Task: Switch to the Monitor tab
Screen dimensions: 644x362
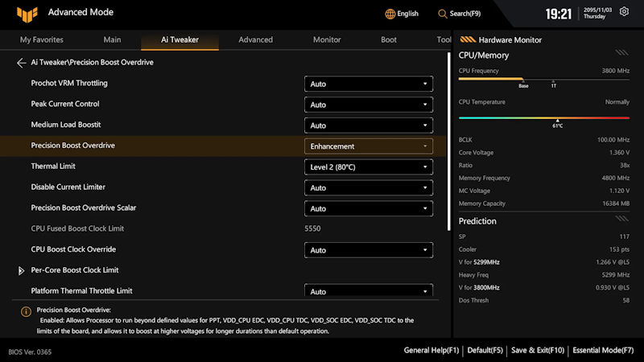Action: click(327, 39)
